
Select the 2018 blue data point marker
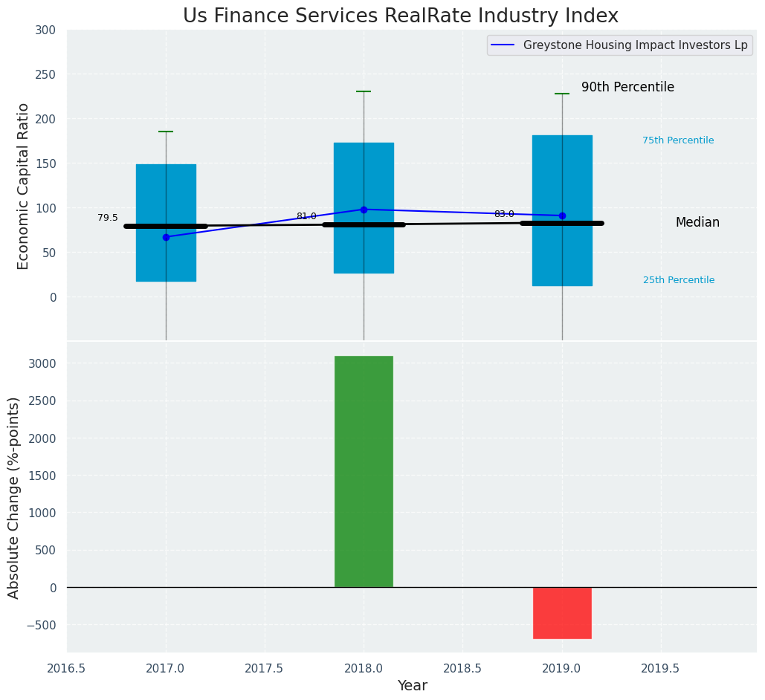(364, 210)
